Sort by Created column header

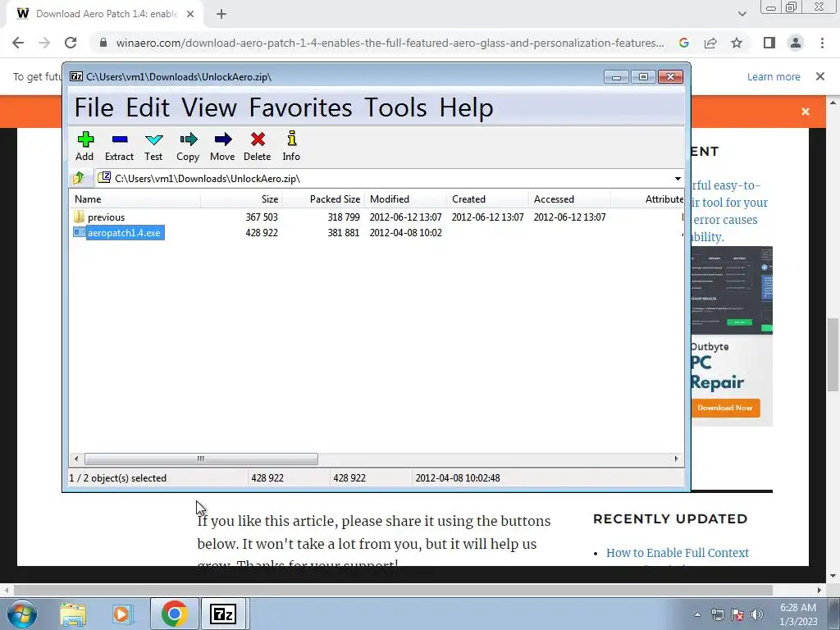[x=487, y=199]
